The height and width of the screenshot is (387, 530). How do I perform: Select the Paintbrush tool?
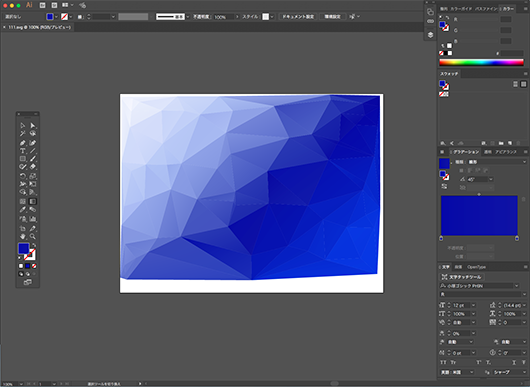33,159
